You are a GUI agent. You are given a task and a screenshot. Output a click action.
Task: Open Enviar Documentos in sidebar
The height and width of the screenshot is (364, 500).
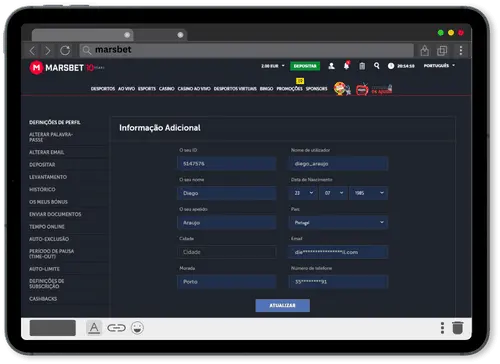pos(55,214)
